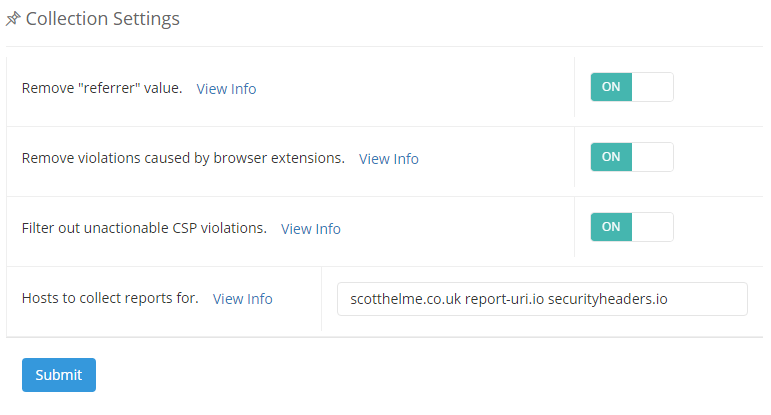Disable the Remove "referrer" value toggle
Viewport: 771px width, 415px height.
pos(631,87)
